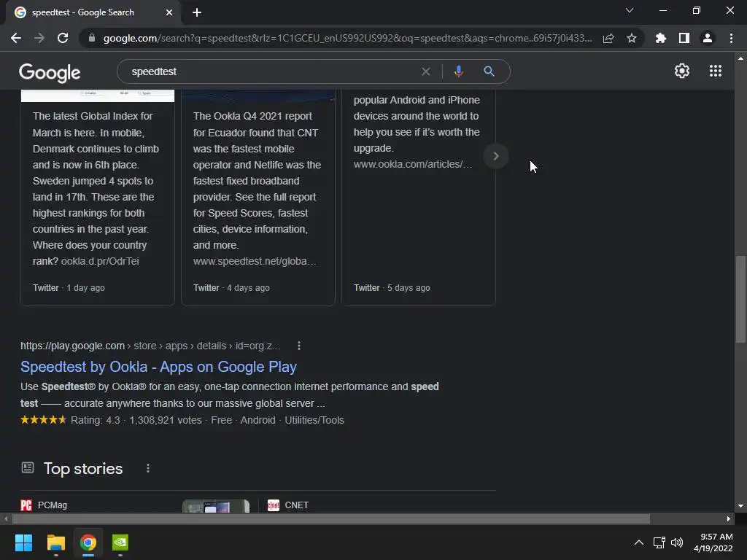The height and width of the screenshot is (560, 747).
Task: Open a new browser tab
Action: (x=197, y=12)
